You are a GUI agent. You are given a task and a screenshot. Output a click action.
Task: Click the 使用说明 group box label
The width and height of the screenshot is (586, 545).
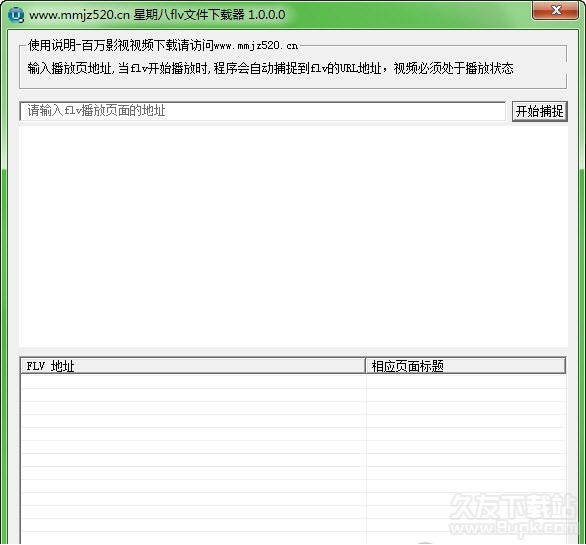pyautogui.click(x=163, y=46)
